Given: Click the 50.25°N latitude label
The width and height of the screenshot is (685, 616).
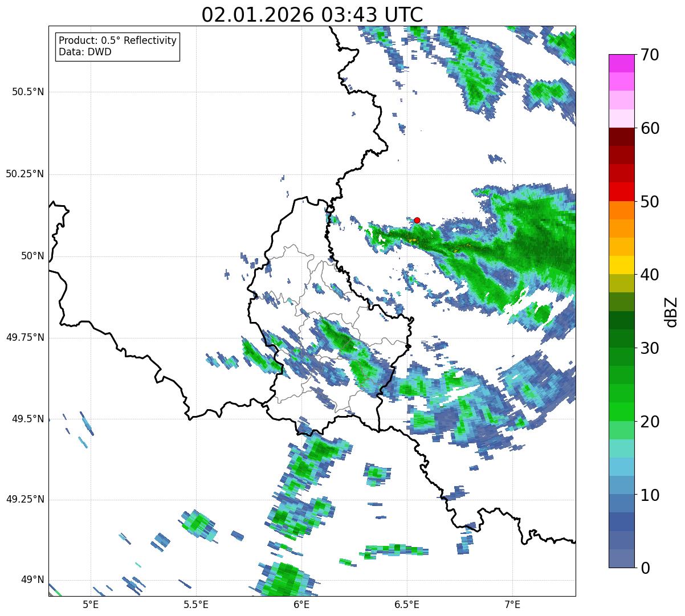Looking at the screenshot, I should [25, 174].
